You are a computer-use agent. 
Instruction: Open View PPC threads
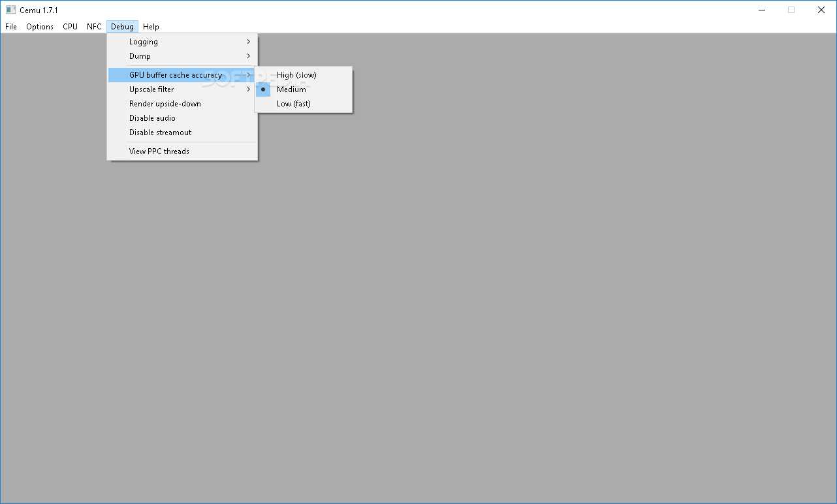[182, 151]
